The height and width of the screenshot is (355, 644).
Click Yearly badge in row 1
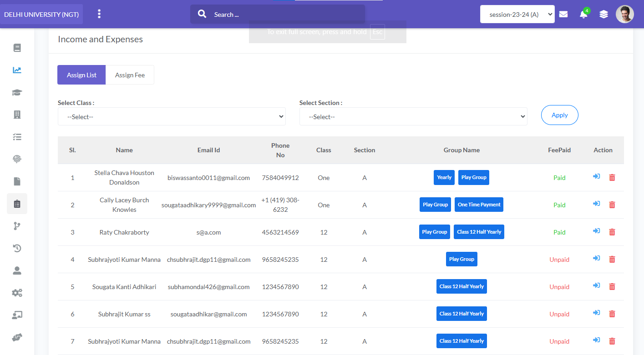tap(444, 177)
